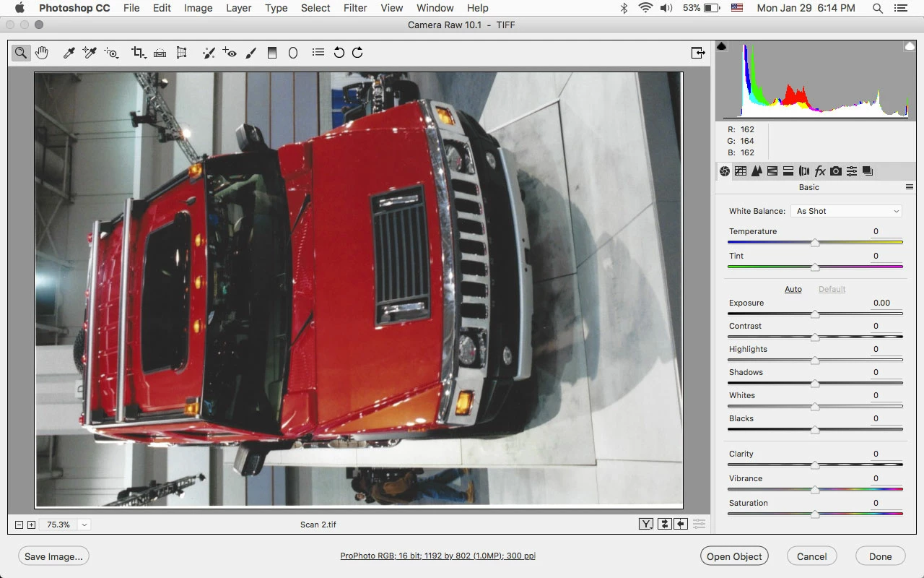Open the Basic panel options menu
The image size is (924, 578).
tap(910, 187)
